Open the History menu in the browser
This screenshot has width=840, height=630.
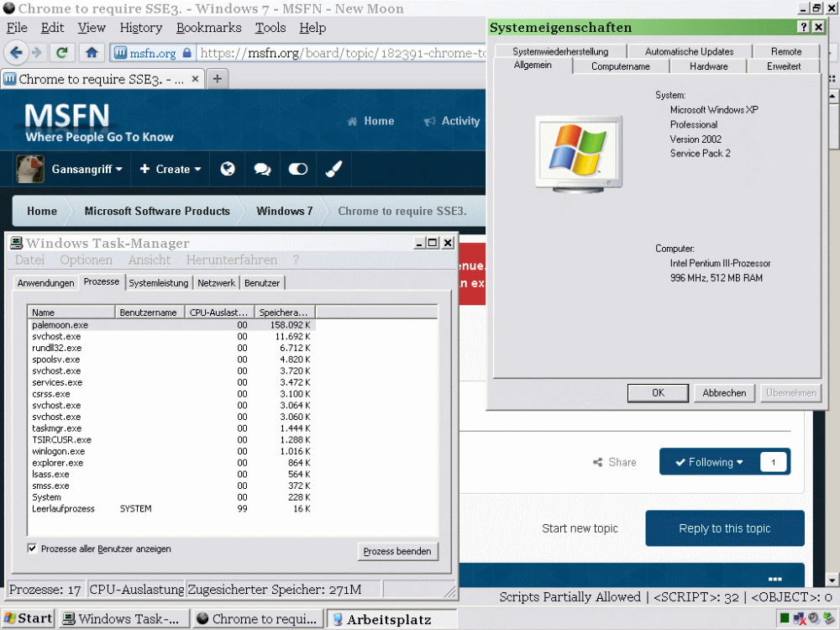click(140, 28)
